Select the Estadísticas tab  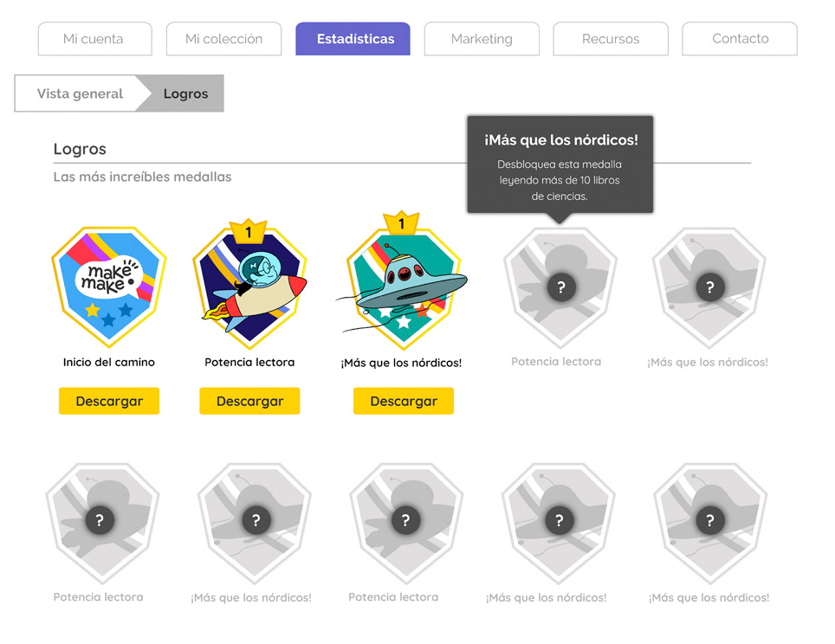[x=353, y=39]
